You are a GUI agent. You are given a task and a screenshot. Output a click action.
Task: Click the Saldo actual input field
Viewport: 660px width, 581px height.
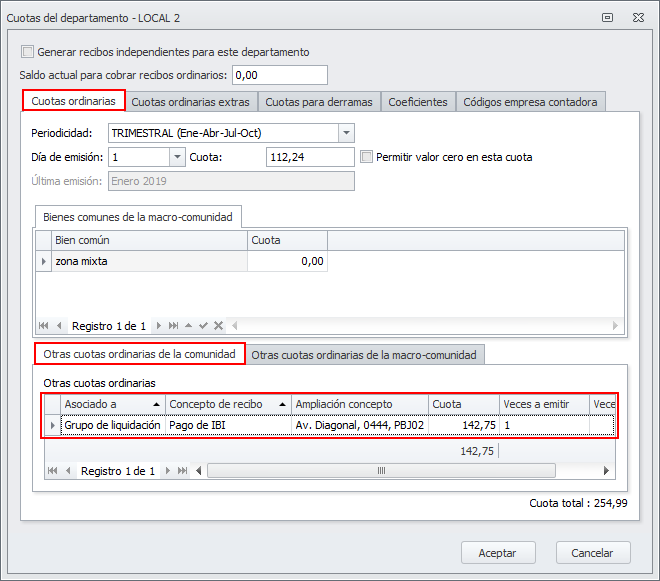click(x=279, y=75)
